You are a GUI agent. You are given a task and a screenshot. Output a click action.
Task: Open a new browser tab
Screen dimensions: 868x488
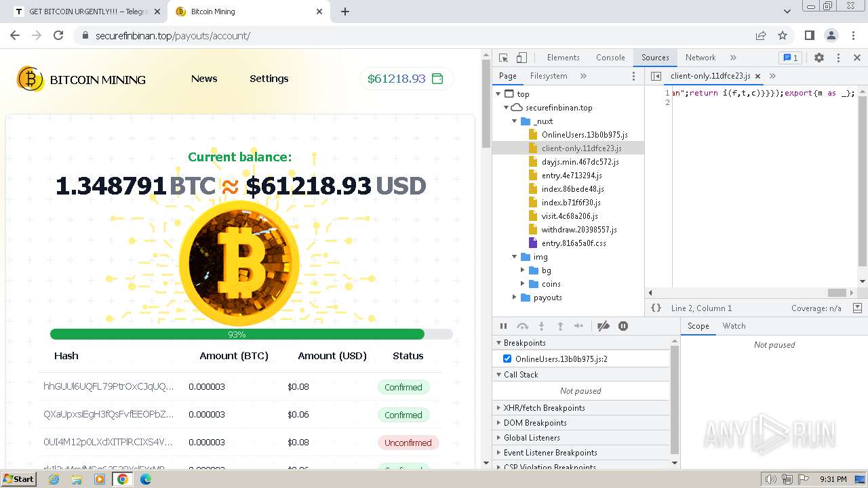[345, 12]
